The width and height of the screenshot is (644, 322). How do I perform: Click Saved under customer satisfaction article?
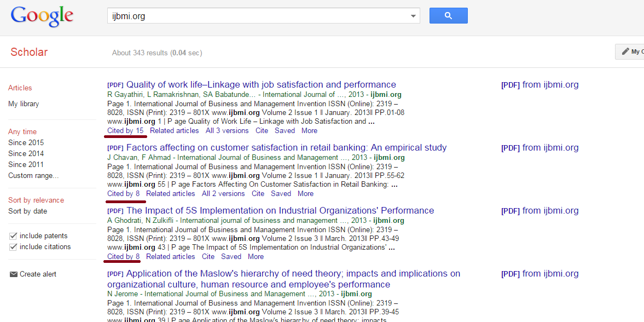[x=281, y=194]
